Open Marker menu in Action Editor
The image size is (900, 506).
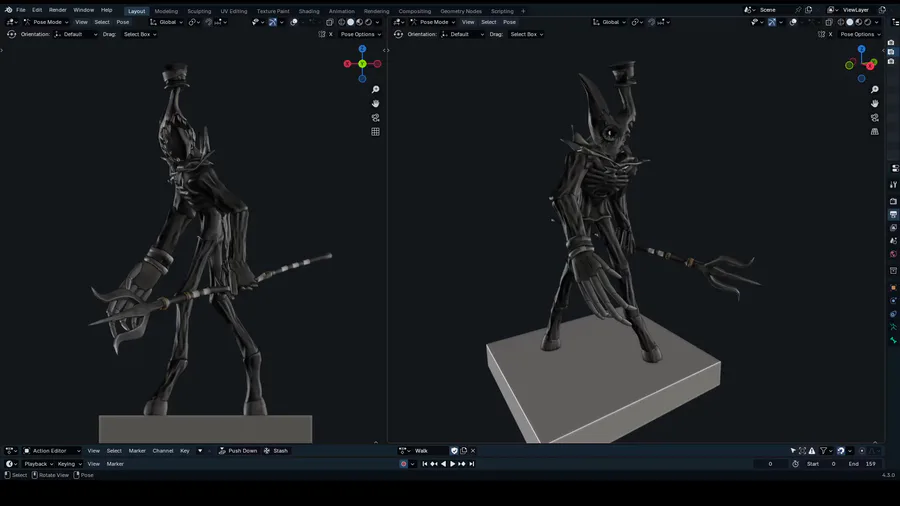pos(137,451)
